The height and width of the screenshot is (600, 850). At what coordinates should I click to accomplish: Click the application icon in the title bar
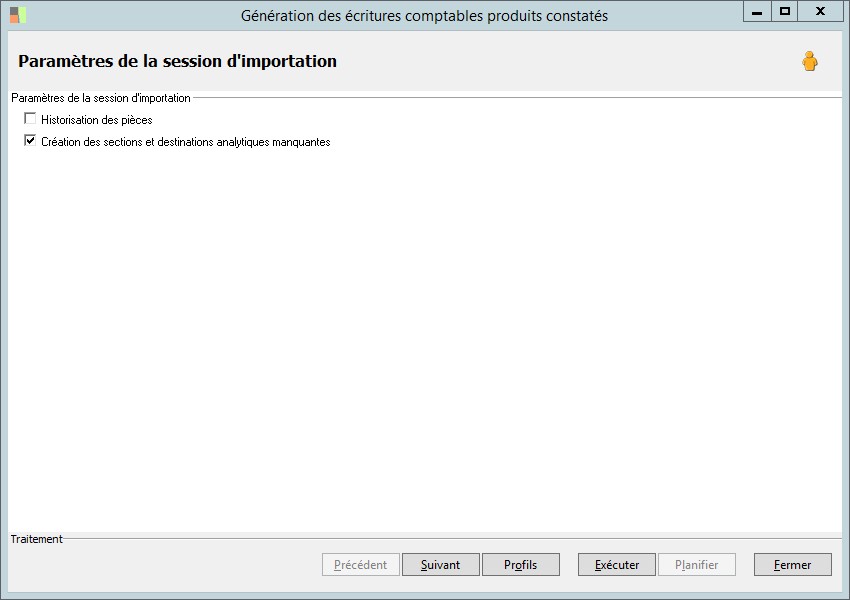point(18,15)
